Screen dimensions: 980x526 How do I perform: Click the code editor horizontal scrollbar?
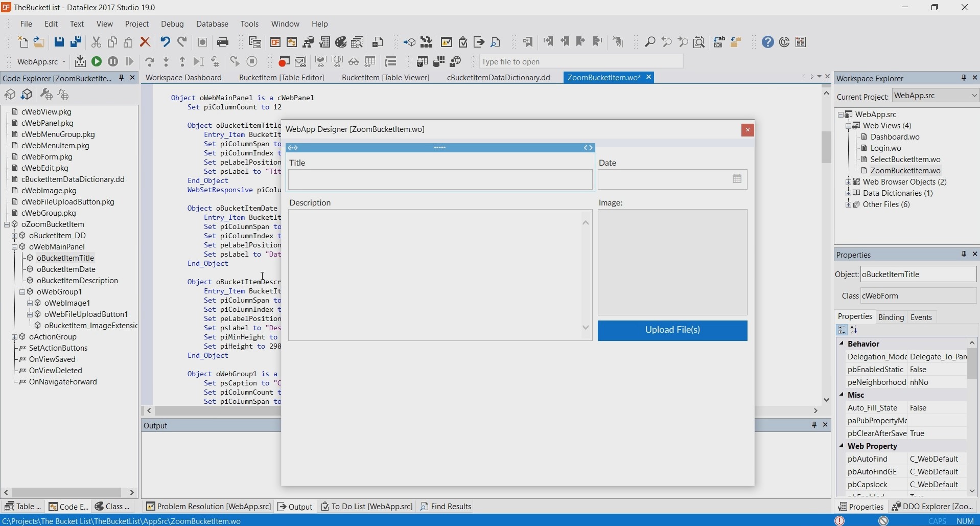click(215, 411)
